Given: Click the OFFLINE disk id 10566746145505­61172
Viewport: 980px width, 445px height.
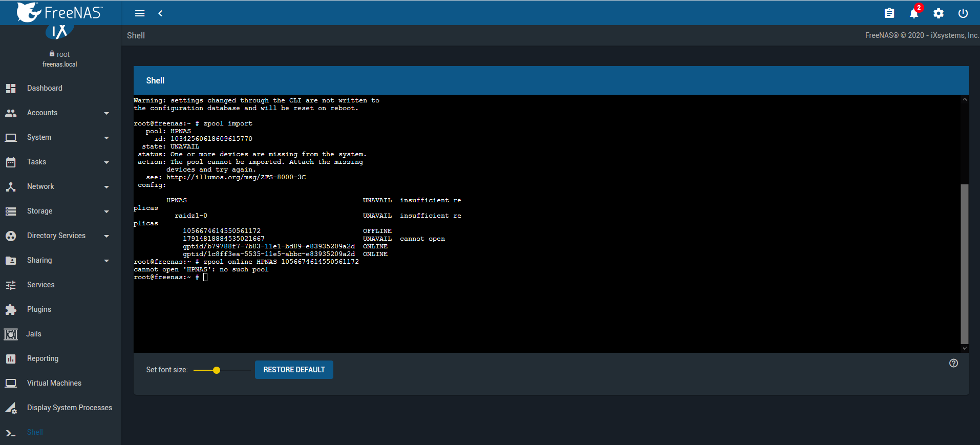Looking at the screenshot, I should pos(222,231).
